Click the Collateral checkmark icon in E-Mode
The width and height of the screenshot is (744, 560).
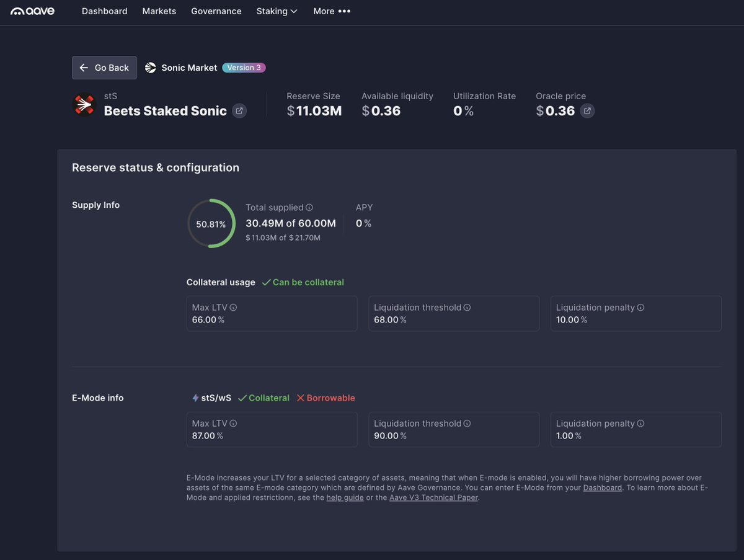click(242, 398)
